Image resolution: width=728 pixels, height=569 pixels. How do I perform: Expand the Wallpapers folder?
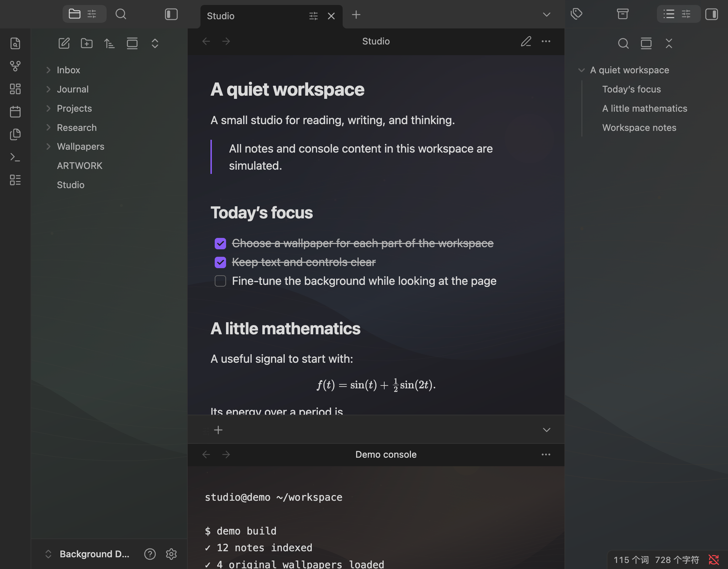(48, 147)
